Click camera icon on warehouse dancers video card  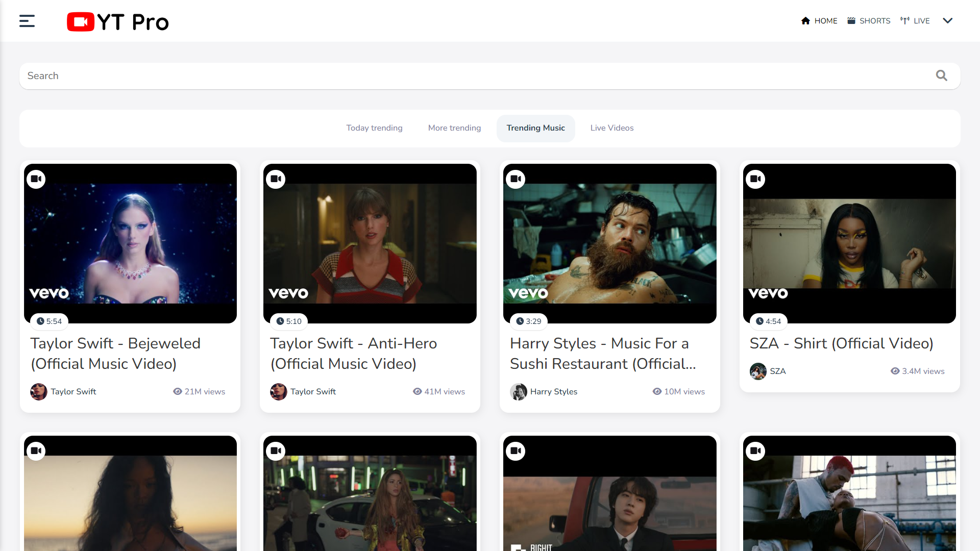tap(755, 451)
